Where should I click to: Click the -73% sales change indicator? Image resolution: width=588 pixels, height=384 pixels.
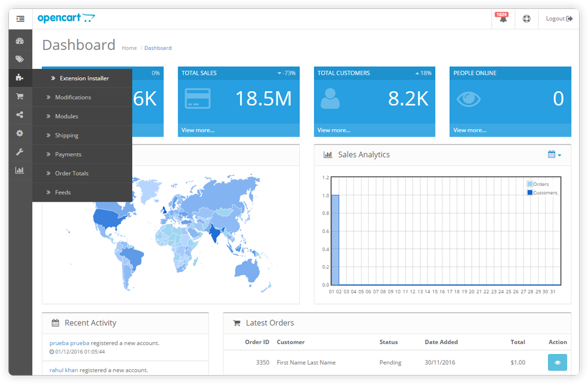point(286,73)
